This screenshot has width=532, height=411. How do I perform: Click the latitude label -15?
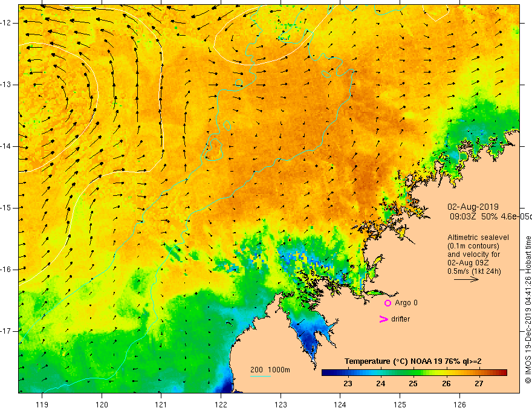7,208
